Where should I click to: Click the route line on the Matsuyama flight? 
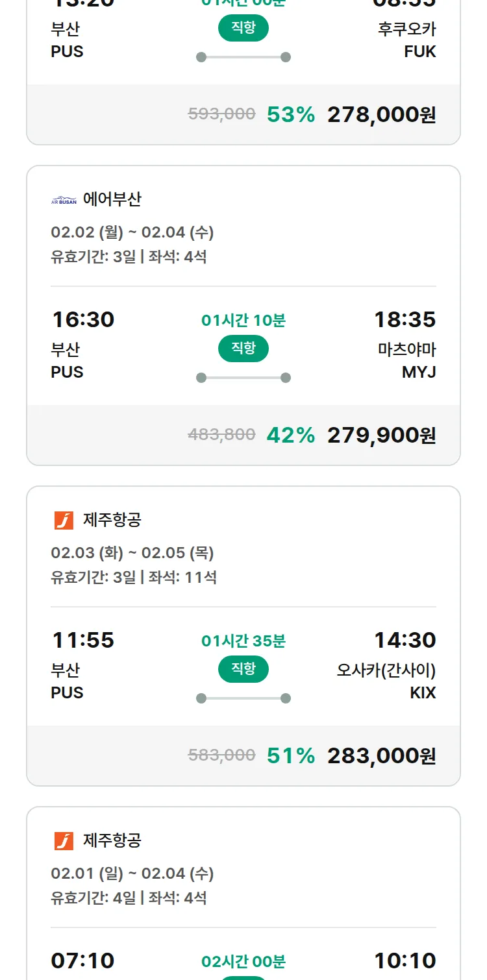click(x=243, y=378)
